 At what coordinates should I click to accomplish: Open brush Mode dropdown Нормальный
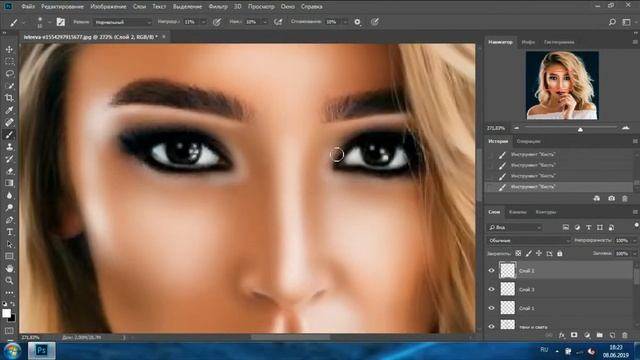click(x=122, y=22)
